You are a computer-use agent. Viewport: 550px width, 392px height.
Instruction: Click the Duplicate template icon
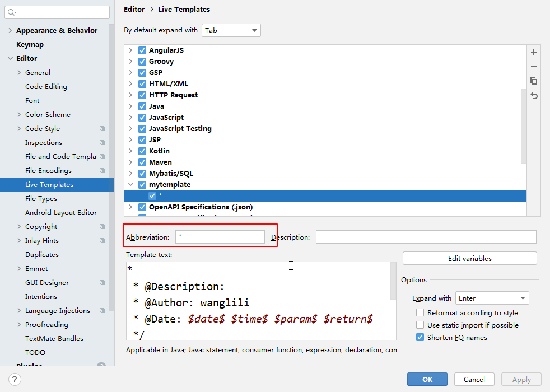[x=534, y=81]
